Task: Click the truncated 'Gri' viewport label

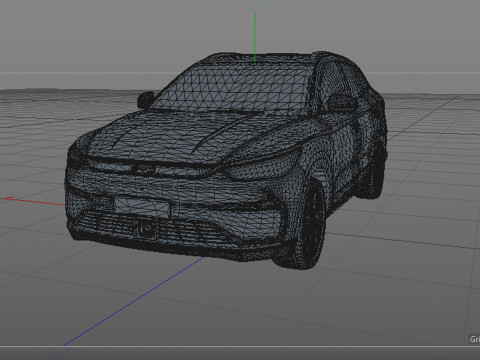Action: (475, 339)
